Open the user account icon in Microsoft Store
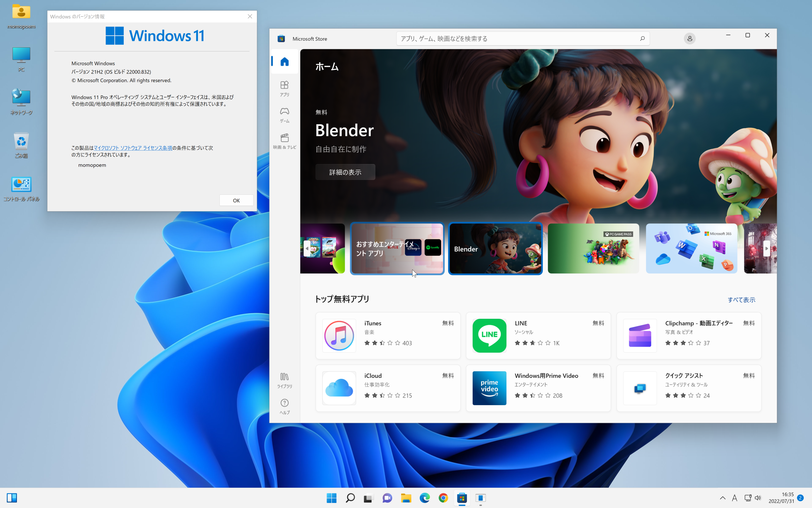812x508 pixels. pyautogui.click(x=689, y=39)
